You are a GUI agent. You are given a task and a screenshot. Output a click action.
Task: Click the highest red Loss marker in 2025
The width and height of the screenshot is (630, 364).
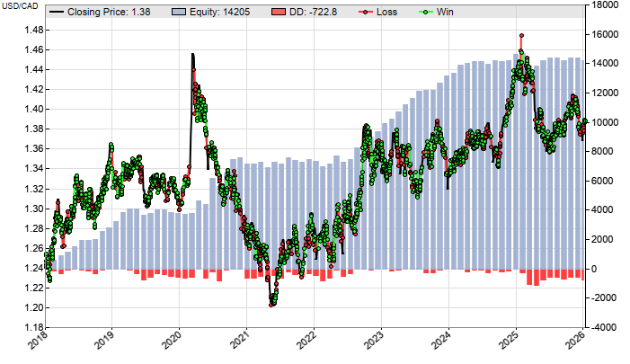click(x=521, y=36)
